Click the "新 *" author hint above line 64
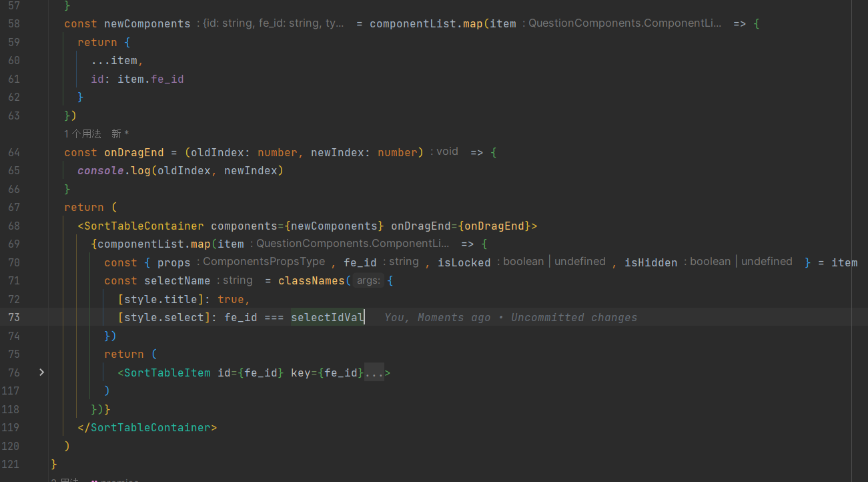The image size is (868, 482). [121, 134]
